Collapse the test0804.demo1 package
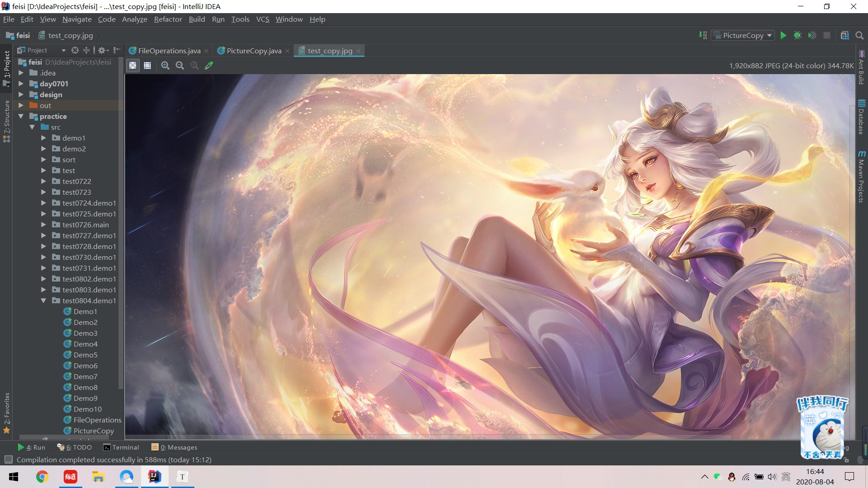This screenshot has width=868, height=488. (43, 300)
